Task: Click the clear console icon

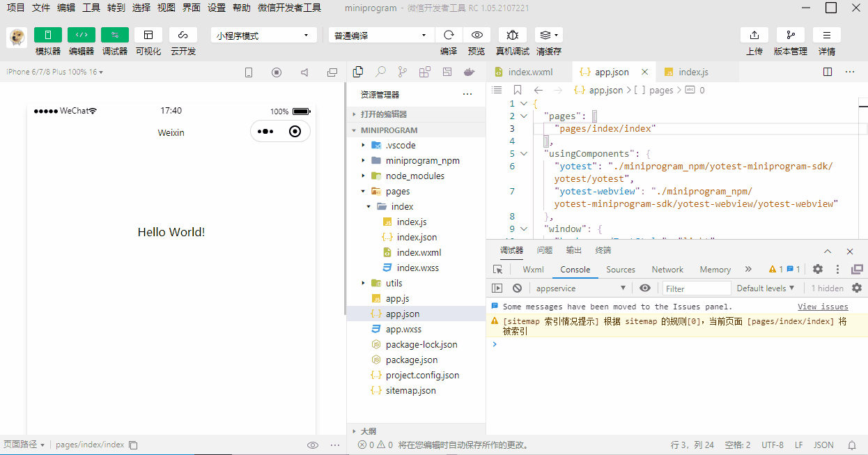Action: [x=517, y=288]
